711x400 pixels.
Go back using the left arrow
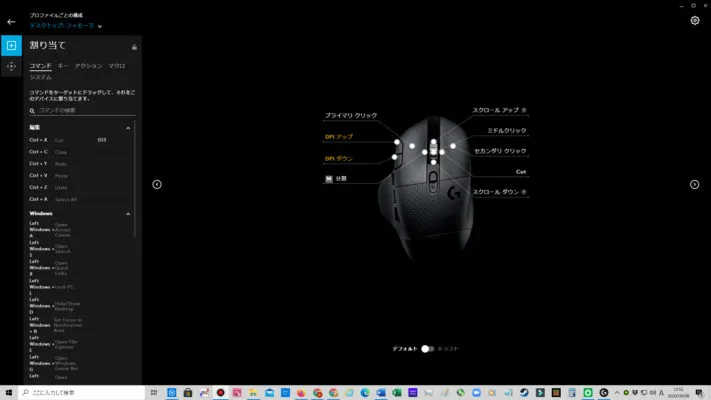click(11, 22)
